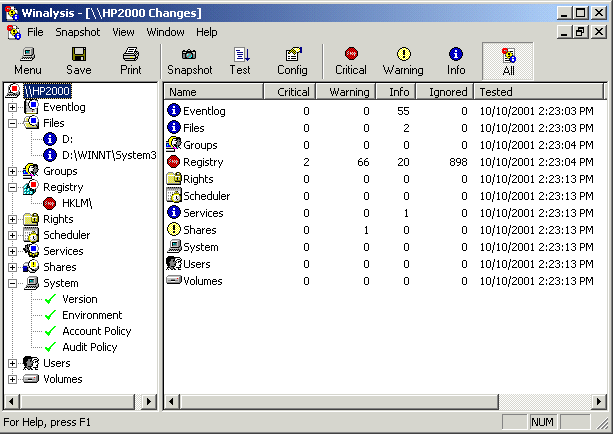Filter by Critical stop-sign button
This screenshot has width=613, height=434.
coord(351,61)
